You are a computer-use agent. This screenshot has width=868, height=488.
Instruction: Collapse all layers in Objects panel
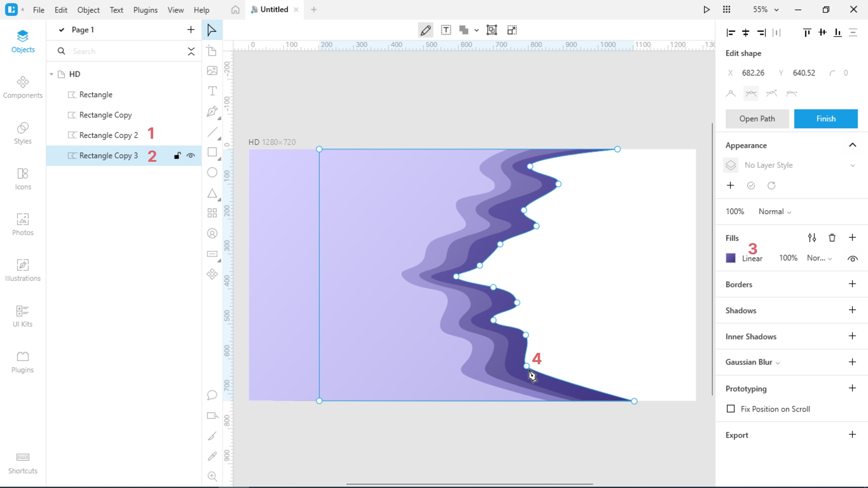[x=191, y=51]
